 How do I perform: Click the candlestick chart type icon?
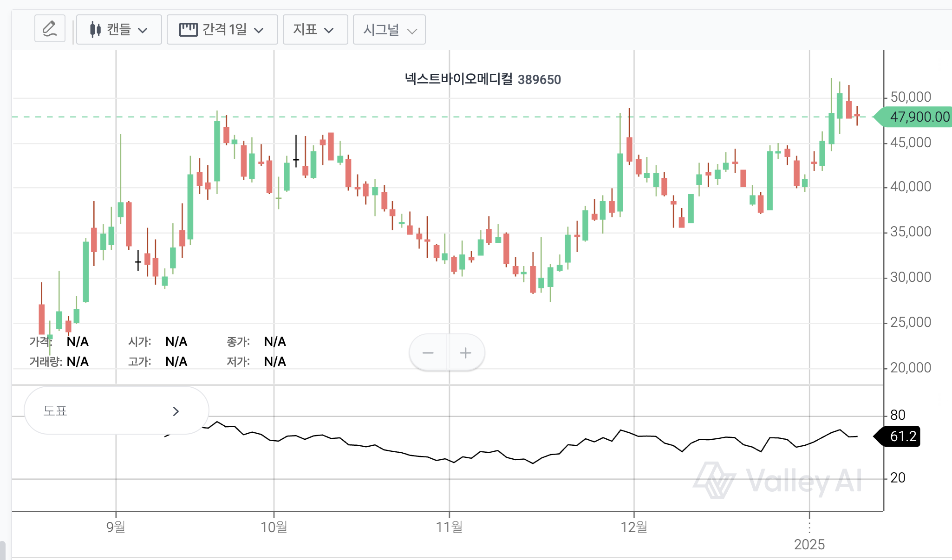pos(95,30)
